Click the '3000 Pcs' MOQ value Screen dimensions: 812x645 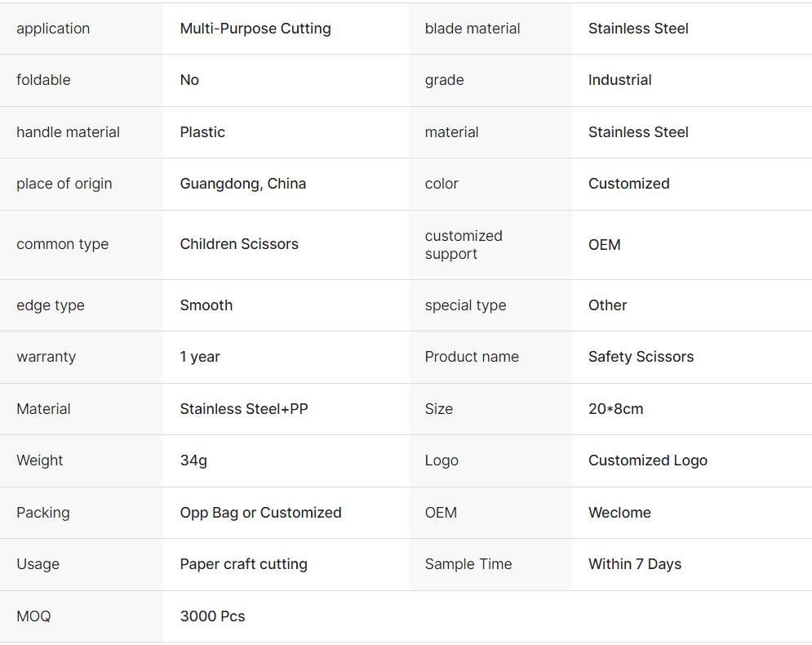click(213, 616)
